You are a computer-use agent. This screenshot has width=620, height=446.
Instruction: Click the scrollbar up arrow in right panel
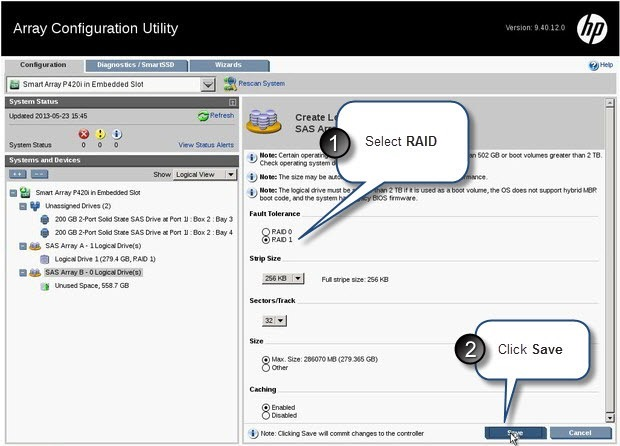coord(609,102)
